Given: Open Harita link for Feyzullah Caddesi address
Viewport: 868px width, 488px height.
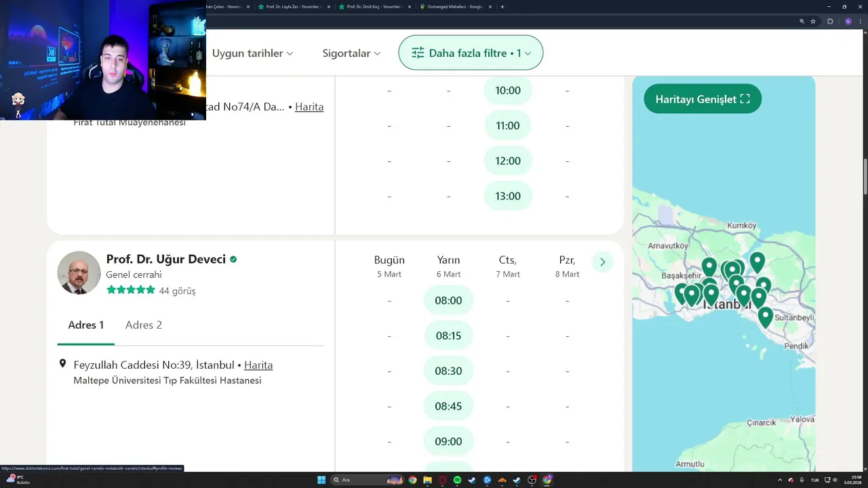Looking at the screenshot, I should point(258,365).
